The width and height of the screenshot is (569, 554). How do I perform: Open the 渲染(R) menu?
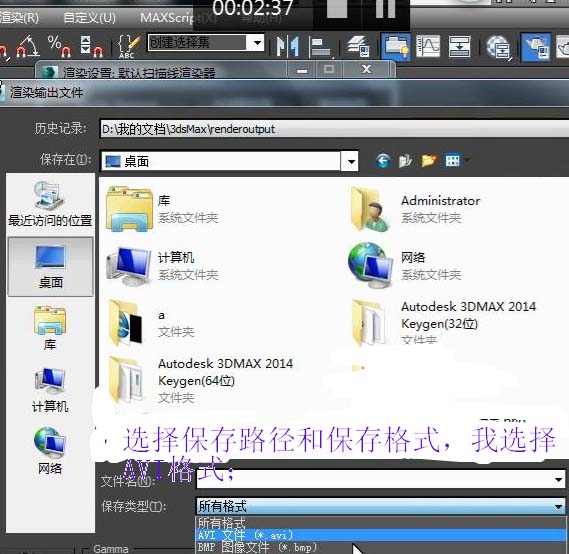[19, 17]
